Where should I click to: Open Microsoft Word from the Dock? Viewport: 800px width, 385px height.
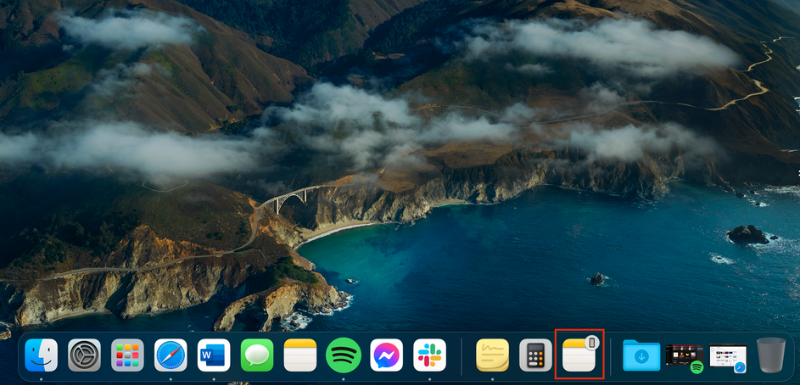(x=214, y=355)
